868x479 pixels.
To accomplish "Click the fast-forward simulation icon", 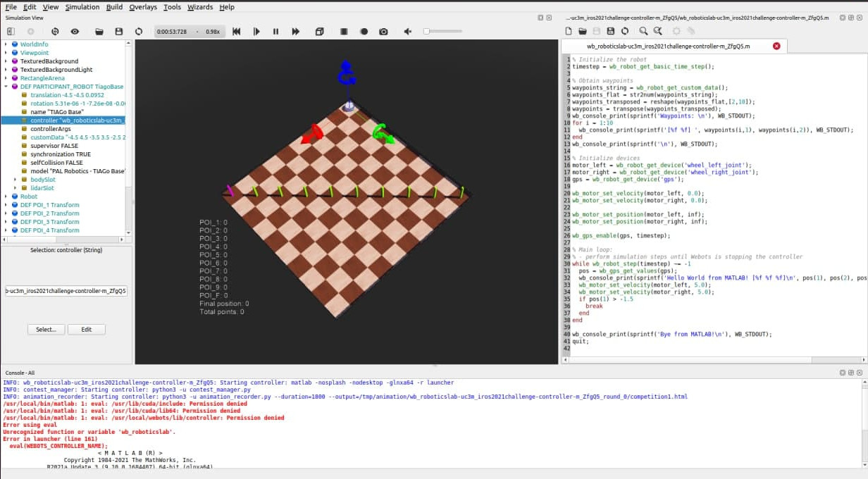I will [x=294, y=31].
